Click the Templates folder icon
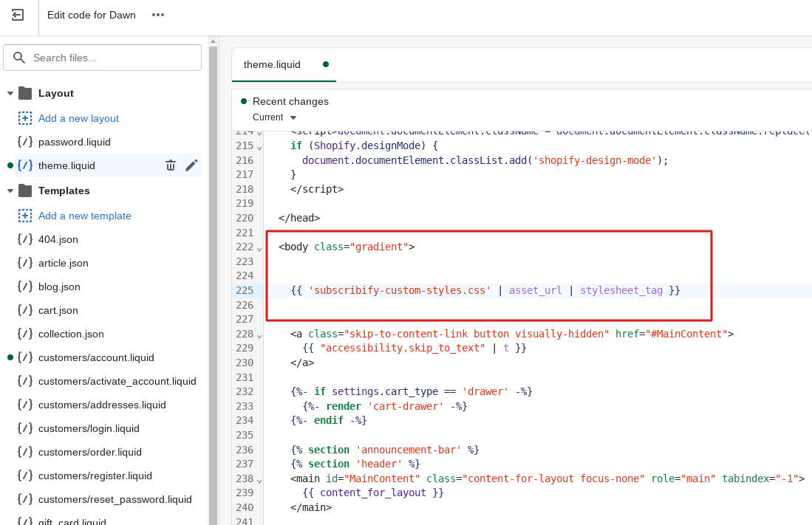Image resolution: width=812 pixels, height=525 pixels. [x=25, y=191]
